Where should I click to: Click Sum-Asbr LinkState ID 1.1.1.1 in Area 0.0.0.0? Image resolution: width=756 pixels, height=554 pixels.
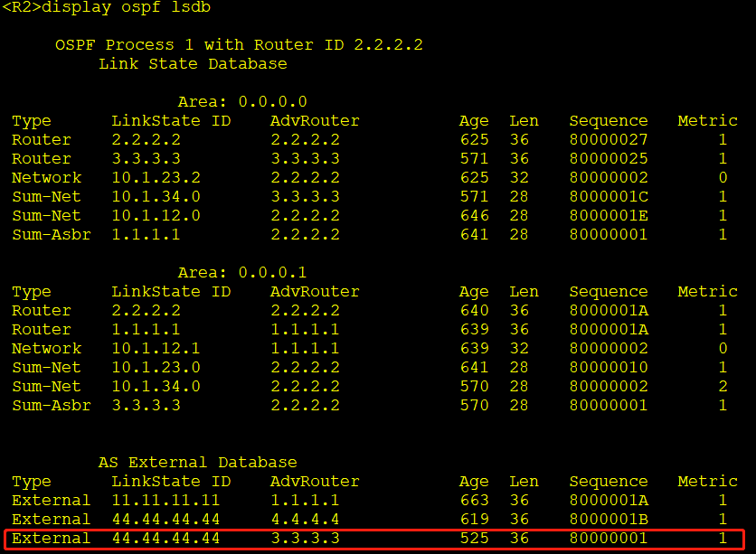click(x=146, y=235)
